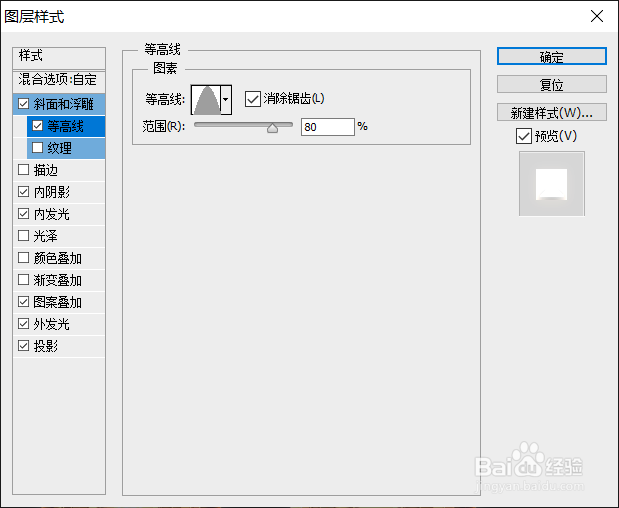Enable the 光泽 checkbox

(x=24, y=236)
